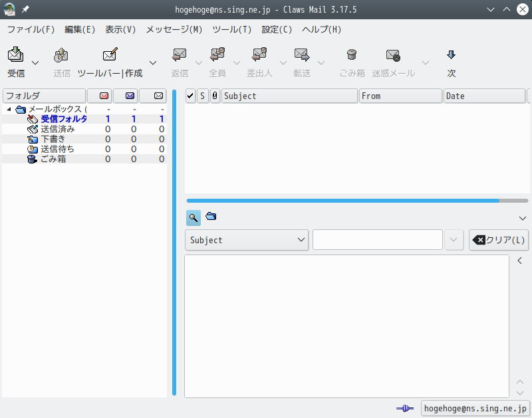Open the search history dropdown arrow

pyautogui.click(x=454, y=240)
